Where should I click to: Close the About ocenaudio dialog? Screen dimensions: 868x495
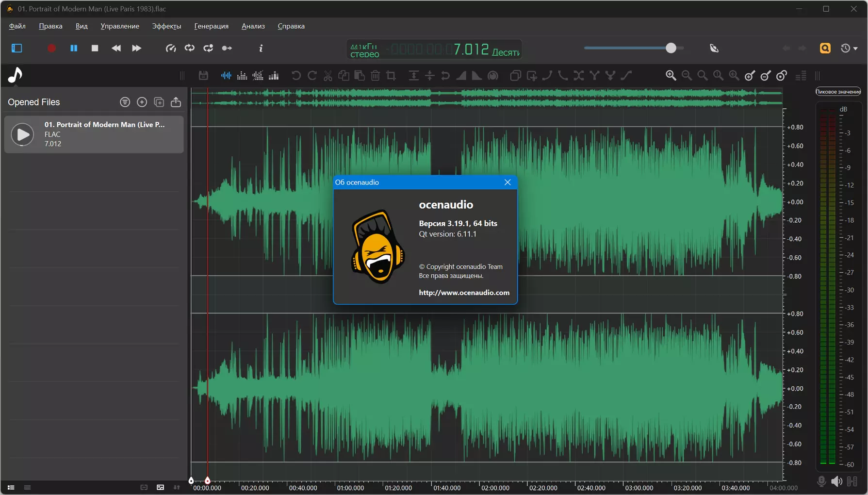(x=508, y=182)
